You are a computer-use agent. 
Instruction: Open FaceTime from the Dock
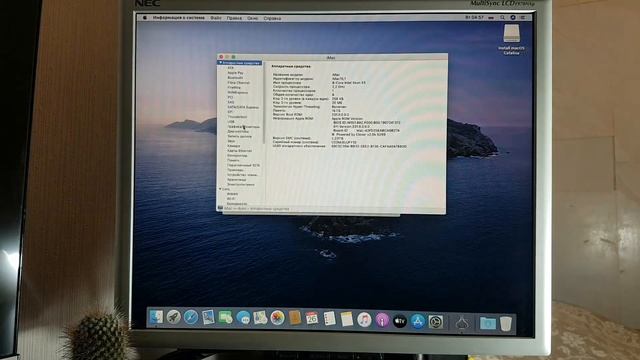pyautogui.click(x=225, y=318)
